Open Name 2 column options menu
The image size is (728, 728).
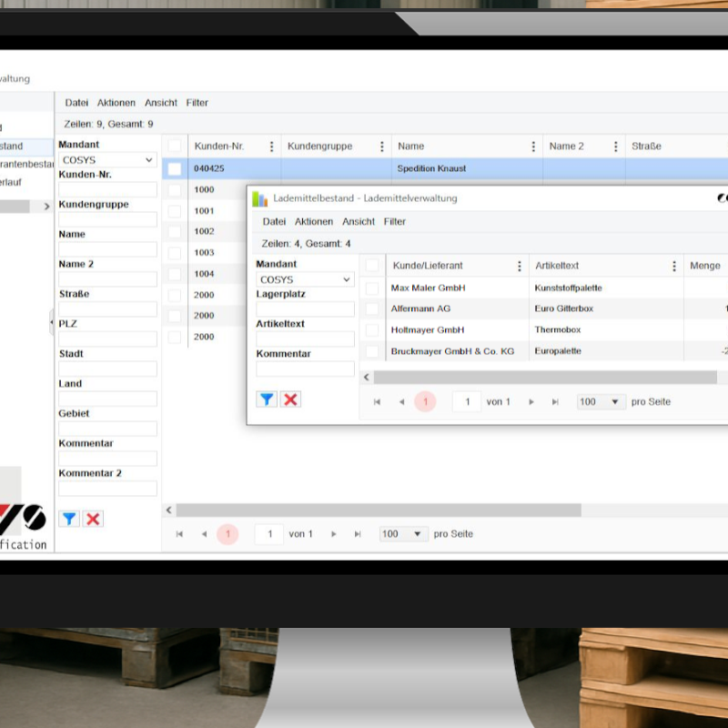(x=616, y=147)
